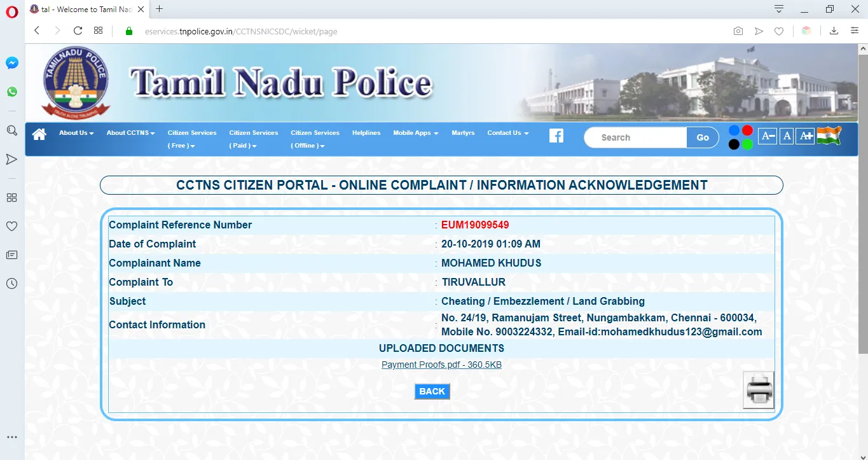Open WhatsApp in the sidebar
The image size is (868, 460).
[11, 92]
